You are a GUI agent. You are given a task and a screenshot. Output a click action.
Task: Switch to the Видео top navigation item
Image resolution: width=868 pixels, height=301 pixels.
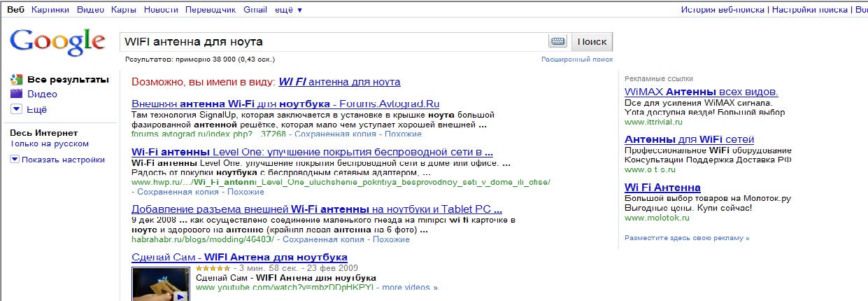coord(91,10)
